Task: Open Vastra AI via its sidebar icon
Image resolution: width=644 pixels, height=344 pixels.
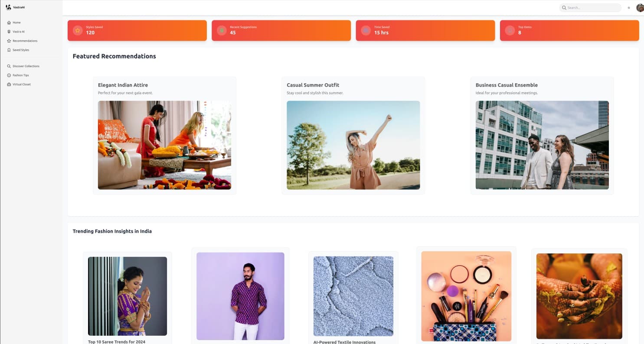Action: 9,32
